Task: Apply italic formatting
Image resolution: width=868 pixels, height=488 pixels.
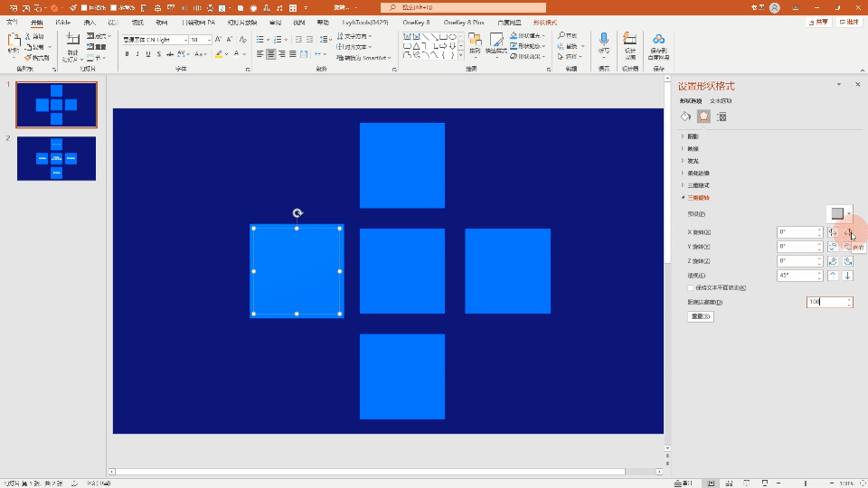Action: tap(137, 54)
